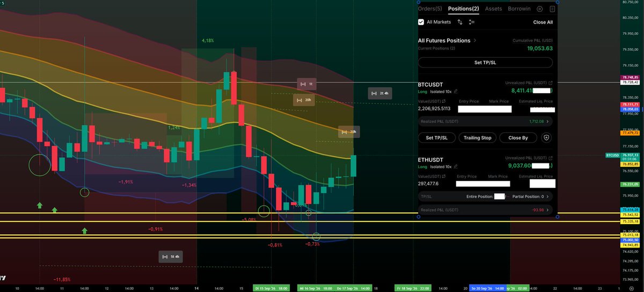Expand All Futures Positions chevron
Viewport: 644px width, 292px height.
click(475, 41)
